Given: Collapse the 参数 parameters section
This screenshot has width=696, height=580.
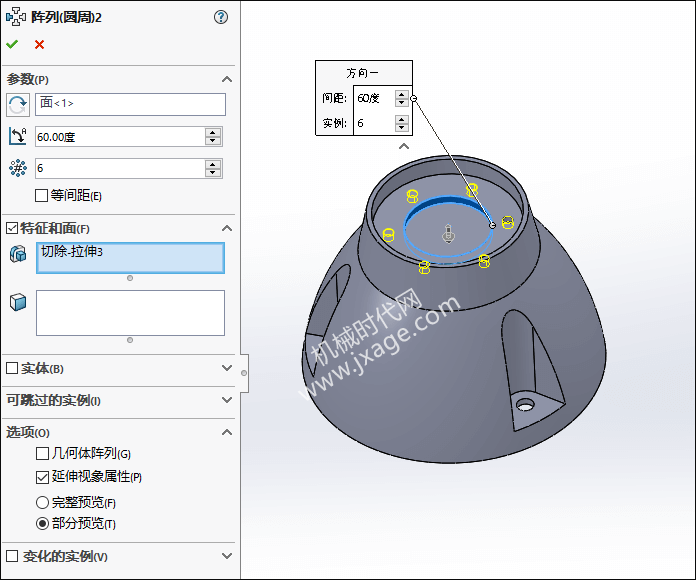Looking at the screenshot, I should tap(227, 79).
